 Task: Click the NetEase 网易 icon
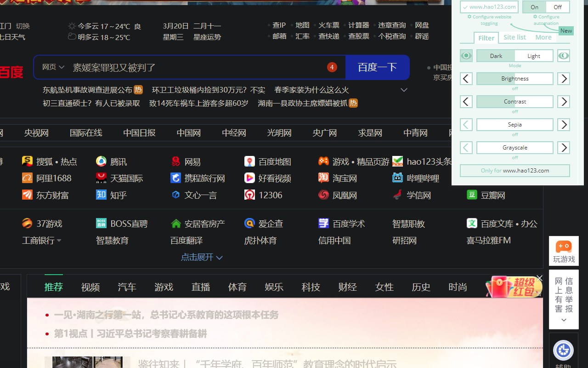tap(175, 161)
